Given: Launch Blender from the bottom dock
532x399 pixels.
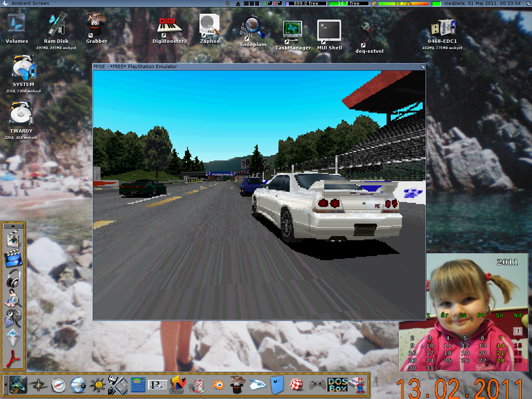Looking at the screenshot, I should tap(218, 385).
